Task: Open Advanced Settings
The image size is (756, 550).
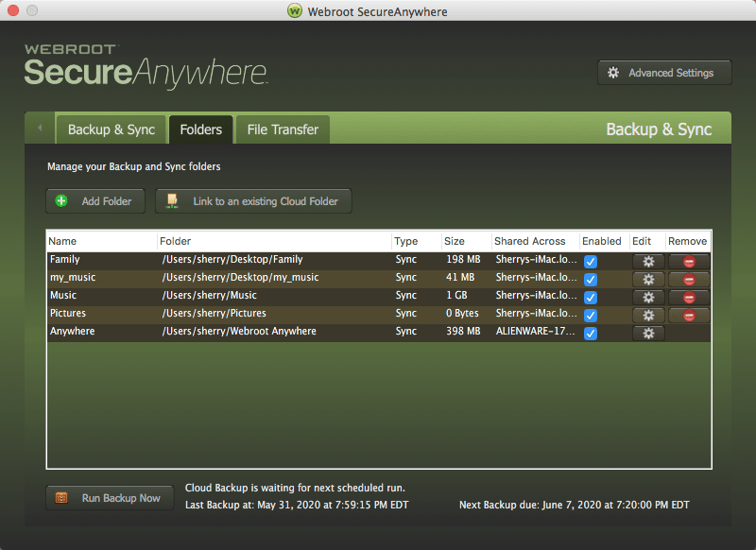Action: coord(664,73)
